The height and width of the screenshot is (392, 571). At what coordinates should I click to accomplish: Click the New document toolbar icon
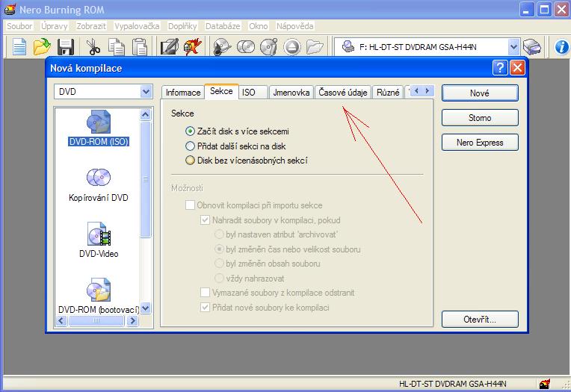[x=19, y=47]
